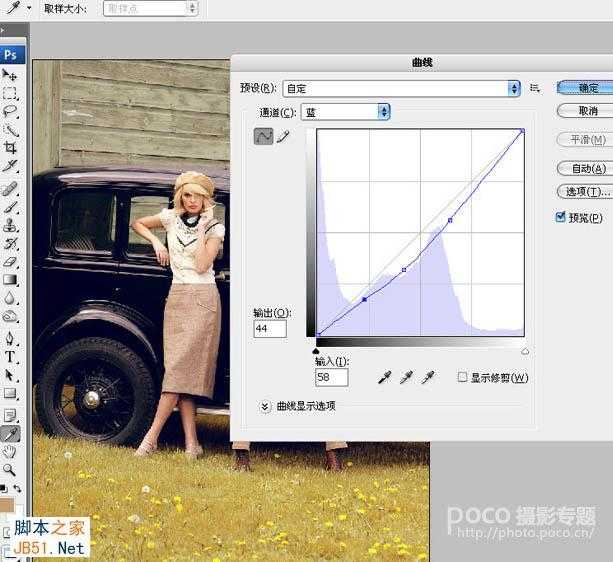Select the Brush tool
This screenshot has height=562, width=613.
point(9,208)
